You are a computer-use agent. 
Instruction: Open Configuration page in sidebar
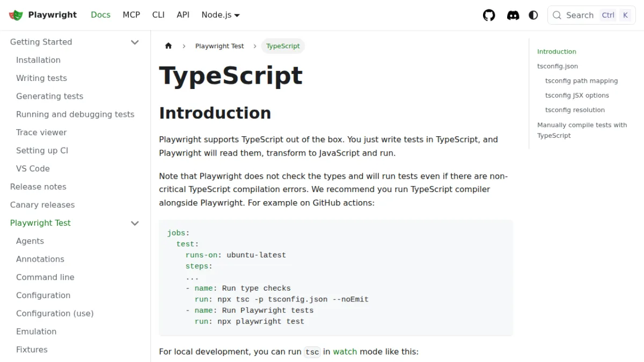point(43,295)
